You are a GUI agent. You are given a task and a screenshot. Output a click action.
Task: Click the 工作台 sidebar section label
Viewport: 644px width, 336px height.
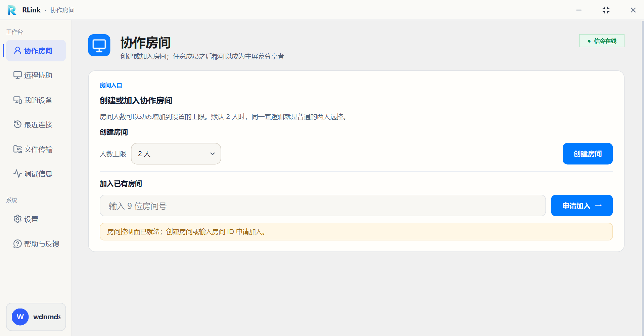click(14, 32)
